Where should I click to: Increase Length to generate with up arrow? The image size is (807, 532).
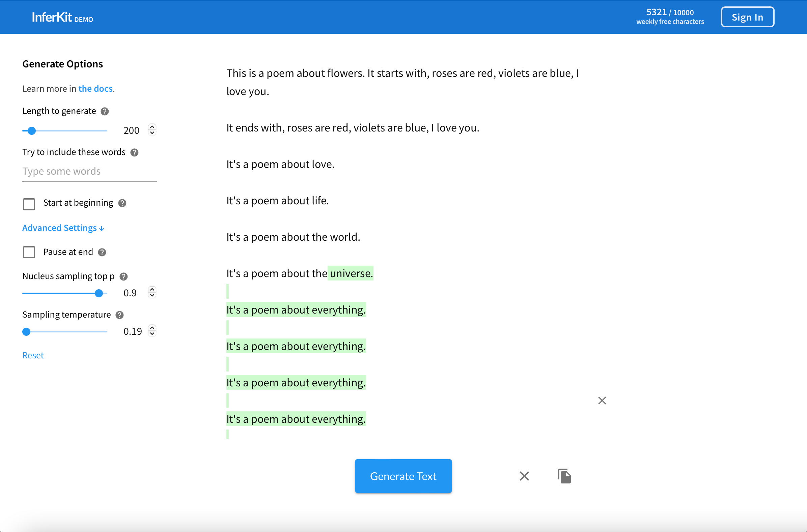(x=152, y=126)
